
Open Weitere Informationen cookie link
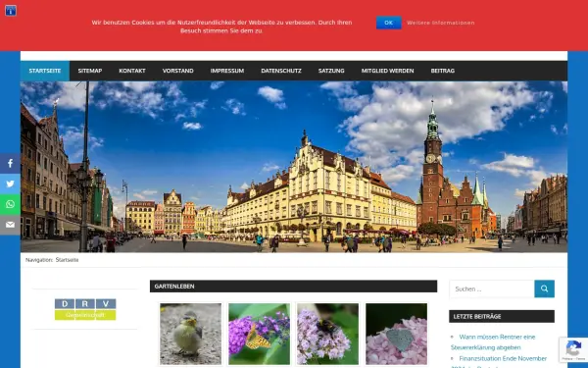coord(441,23)
